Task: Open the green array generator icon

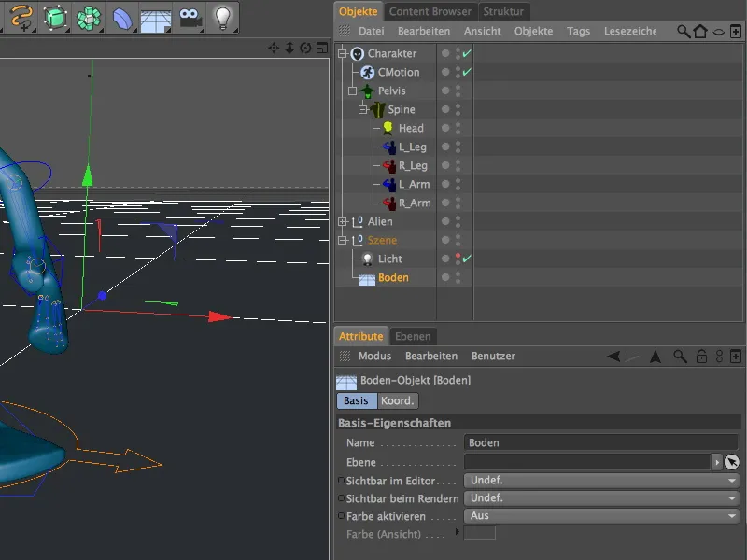Action: [89, 18]
